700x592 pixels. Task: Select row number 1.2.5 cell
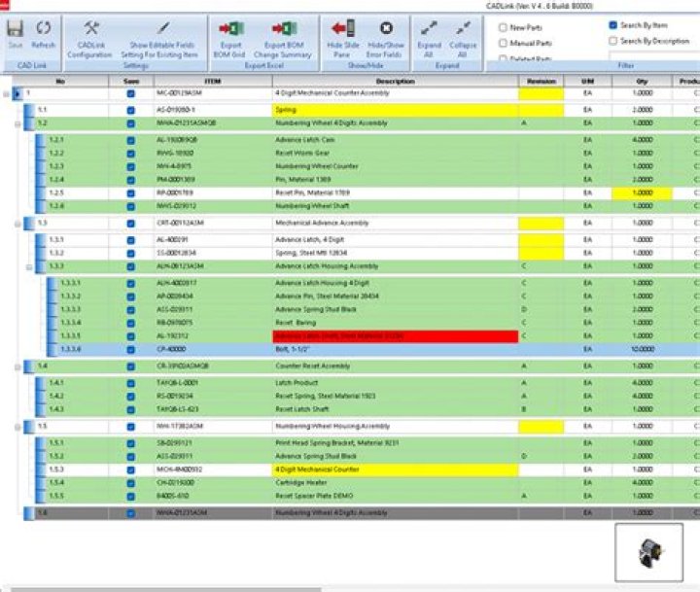point(77,192)
